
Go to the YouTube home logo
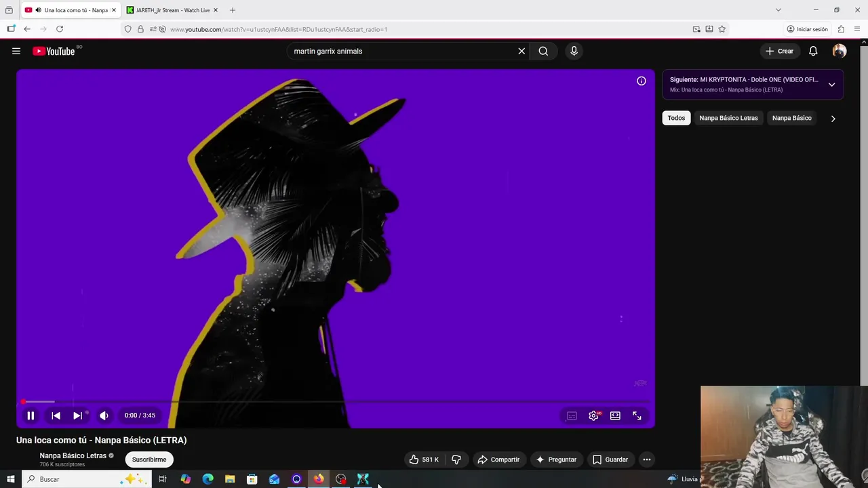point(54,51)
